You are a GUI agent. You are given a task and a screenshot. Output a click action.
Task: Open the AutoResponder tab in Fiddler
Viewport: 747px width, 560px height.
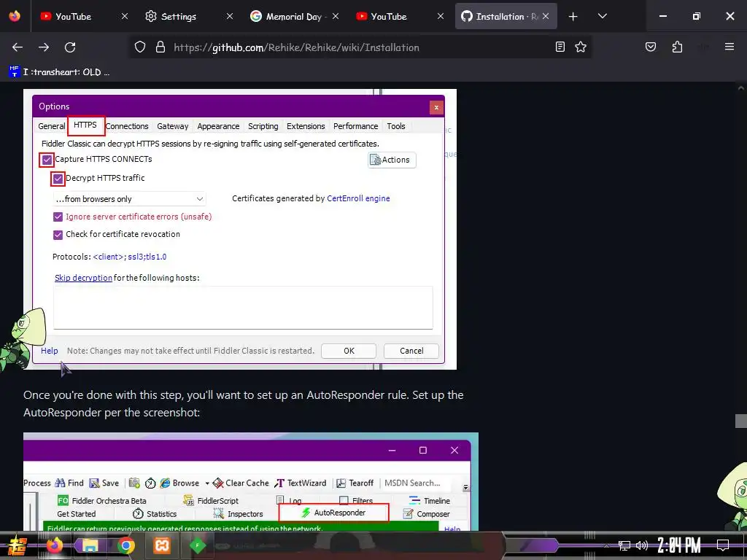click(334, 513)
